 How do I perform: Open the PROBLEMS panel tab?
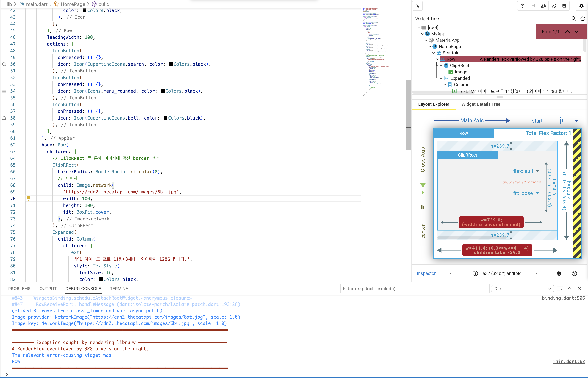tap(19, 289)
